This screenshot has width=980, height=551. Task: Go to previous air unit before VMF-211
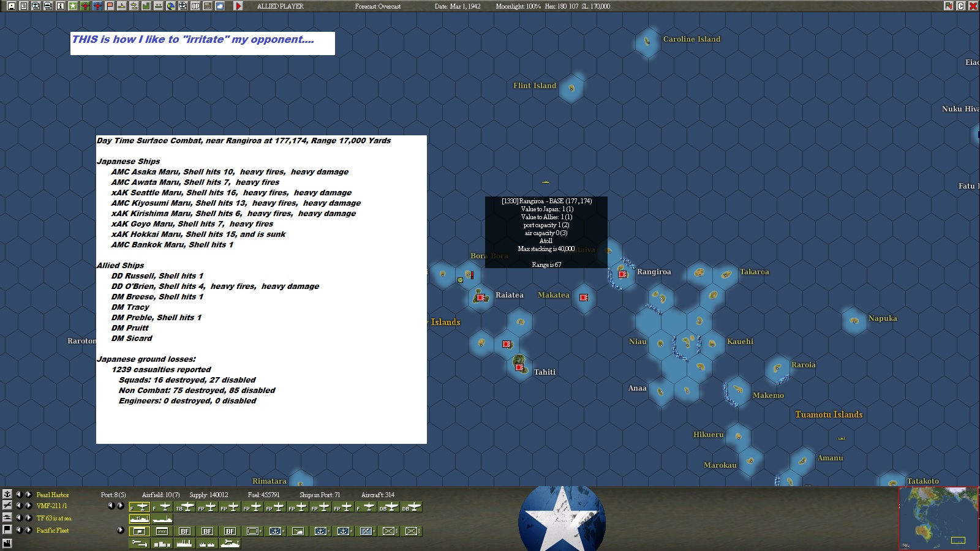[18, 506]
